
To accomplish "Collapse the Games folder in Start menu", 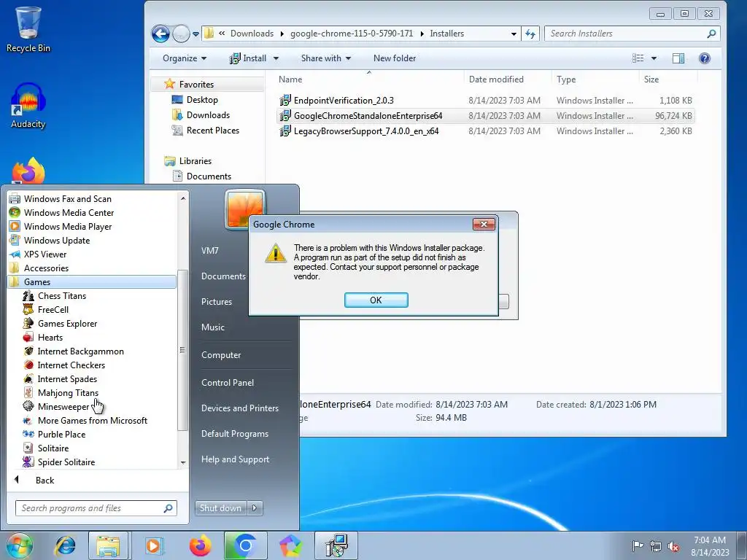I will pyautogui.click(x=92, y=282).
